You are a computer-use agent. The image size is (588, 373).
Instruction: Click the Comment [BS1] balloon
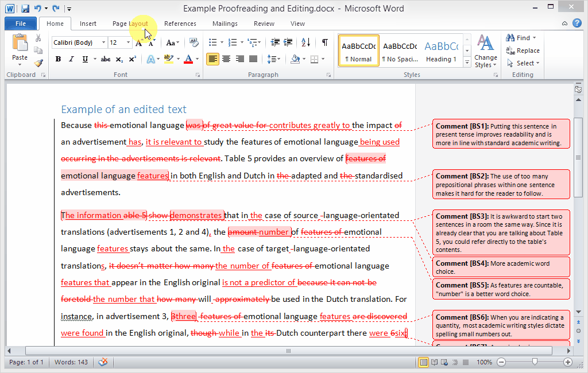tap(501, 134)
